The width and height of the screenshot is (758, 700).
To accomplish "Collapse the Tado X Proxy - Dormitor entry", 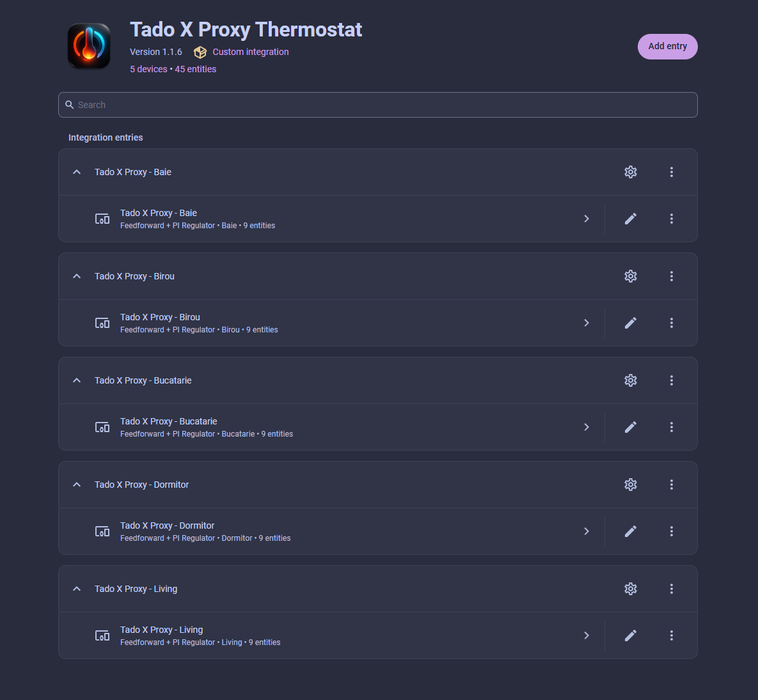I will [76, 485].
